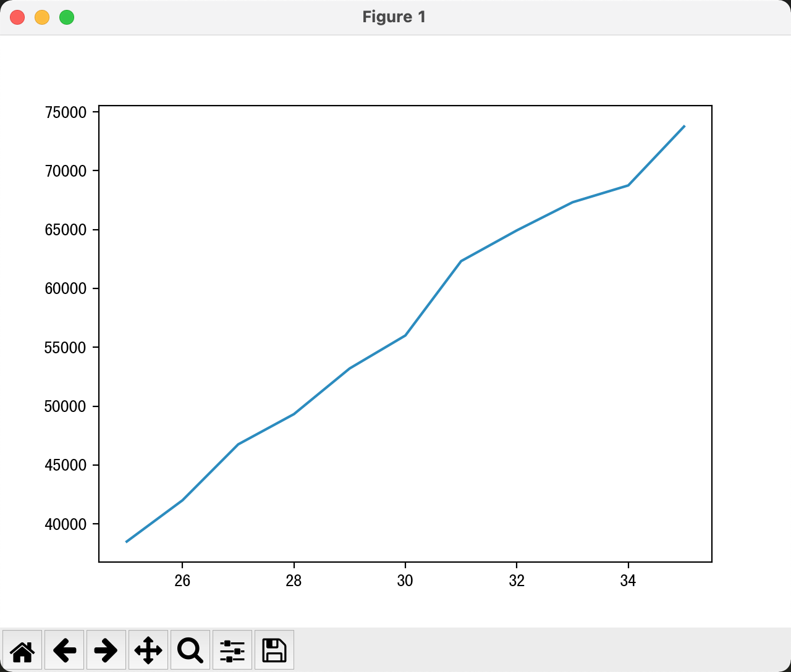
Task: Minimize the Figure 1 window
Action: pos(42,17)
